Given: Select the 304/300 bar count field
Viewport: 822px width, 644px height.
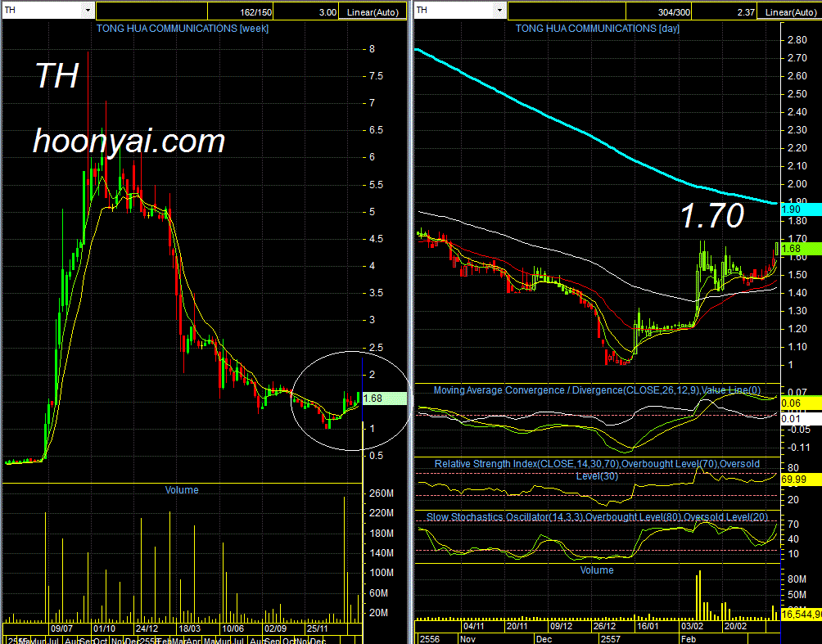Looking at the screenshot, I should click(x=658, y=11).
